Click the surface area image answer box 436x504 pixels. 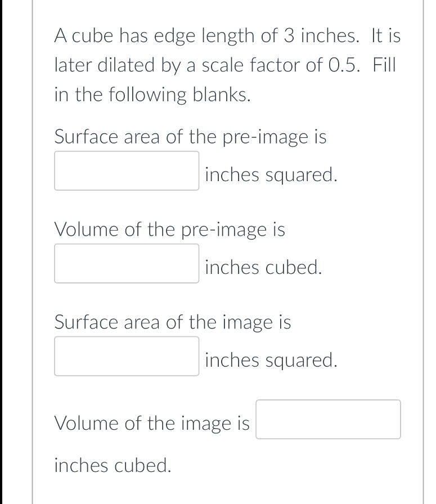pos(126,356)
